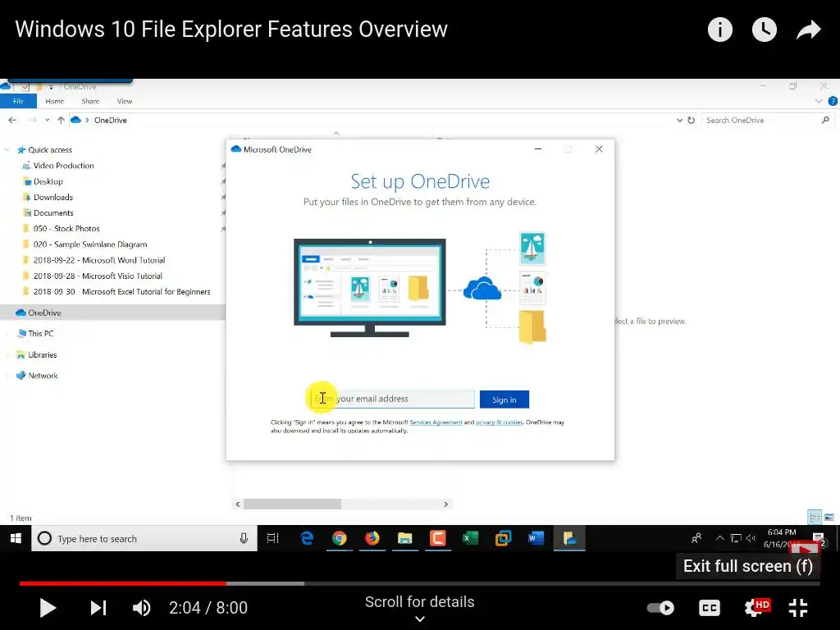Open the Share ribbon tab
This screenshot has width=840, height=630.
tap(90, 101)
